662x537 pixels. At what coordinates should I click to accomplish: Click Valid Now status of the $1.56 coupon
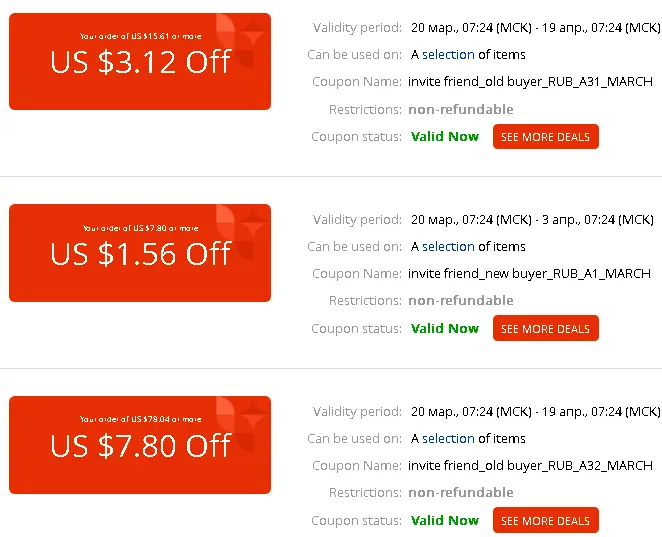tap(445, 328)
